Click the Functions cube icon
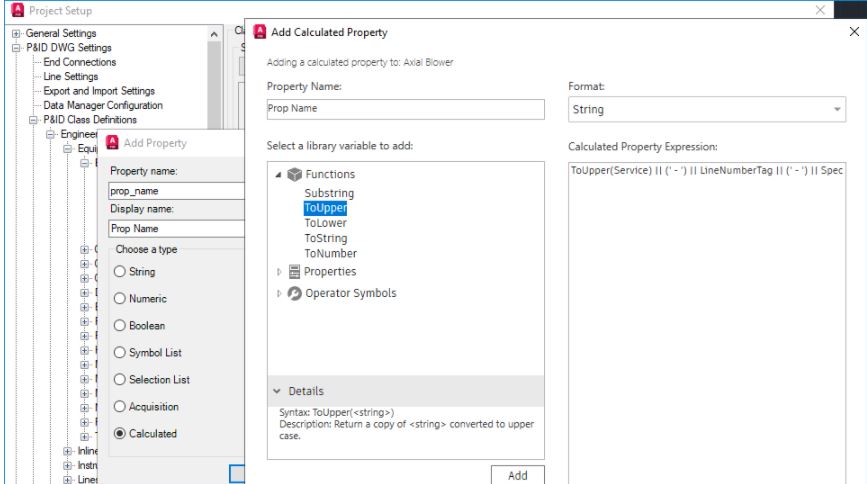The width and height of the screenshot is (867, 484). 295,174
